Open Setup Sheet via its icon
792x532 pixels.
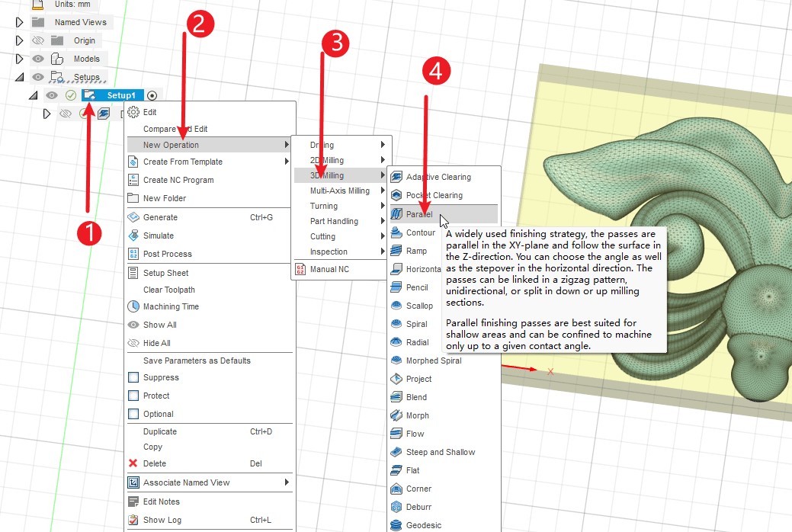pyautogui.click(x=133, y=273)
